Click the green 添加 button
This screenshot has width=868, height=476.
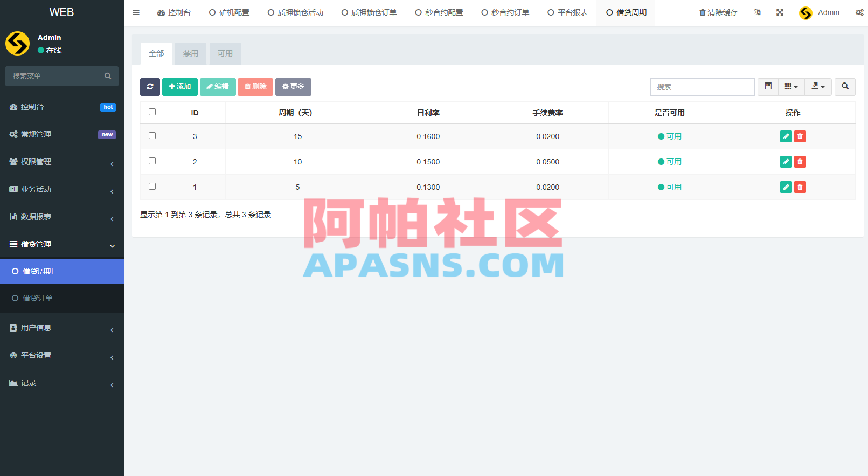pos(180,87)
